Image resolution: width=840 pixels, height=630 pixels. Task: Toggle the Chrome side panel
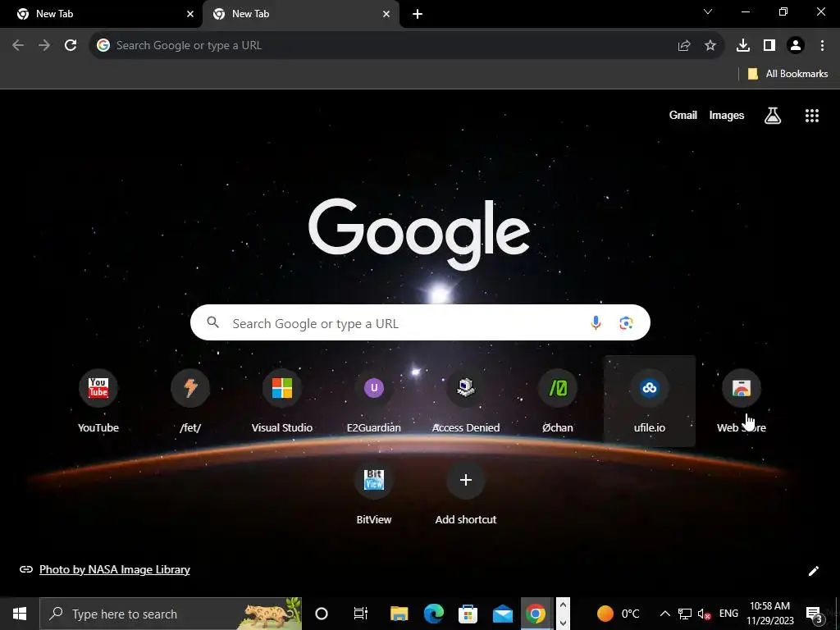coord(769,46)
